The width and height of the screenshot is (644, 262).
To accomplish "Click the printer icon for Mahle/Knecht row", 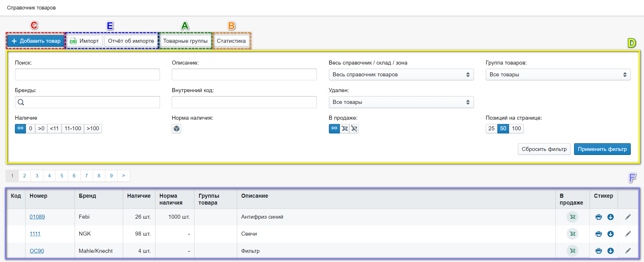I will coord(598,251).
